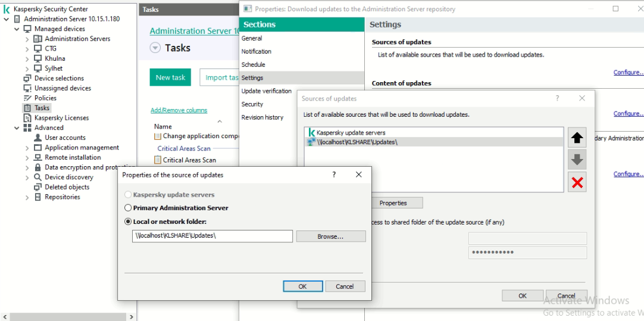Viewport: 644px width, 321px height.
Task: Click the Administration Servers node icon
Action: click(37, 39)
